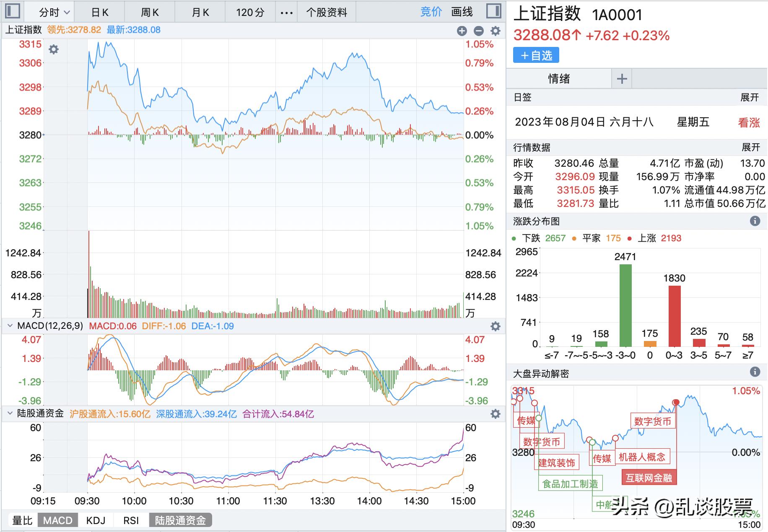Screen dimensions: 768x532
Task: Toggle the 竞价 auction view
Action: pos(431,11)
